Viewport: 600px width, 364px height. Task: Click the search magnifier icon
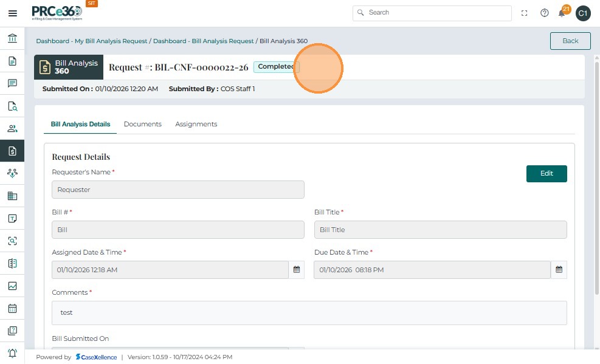pos(360,13)
